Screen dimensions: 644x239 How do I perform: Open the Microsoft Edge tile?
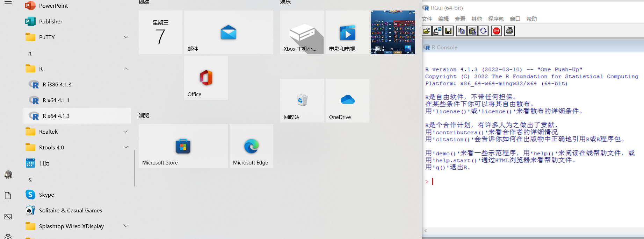point(251,146)
